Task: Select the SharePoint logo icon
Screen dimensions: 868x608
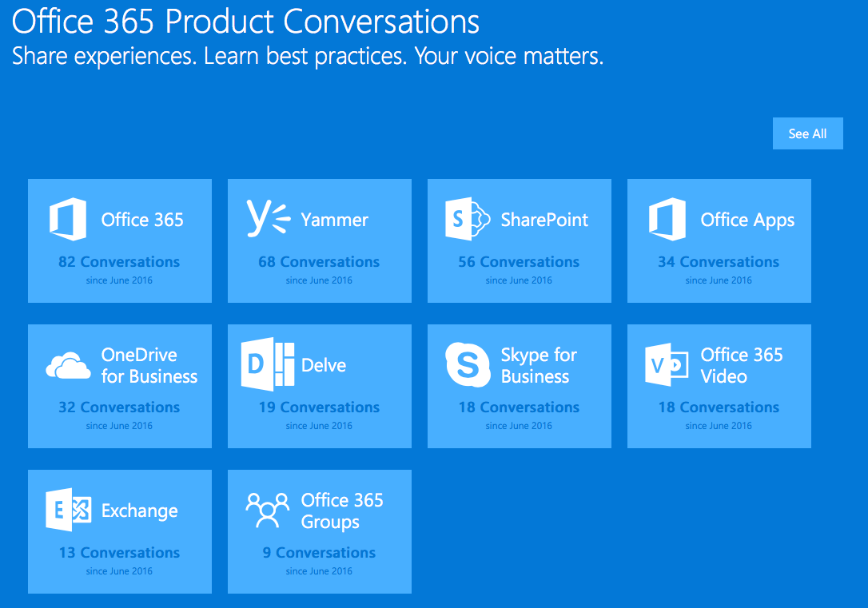Action: coord(468,219)
